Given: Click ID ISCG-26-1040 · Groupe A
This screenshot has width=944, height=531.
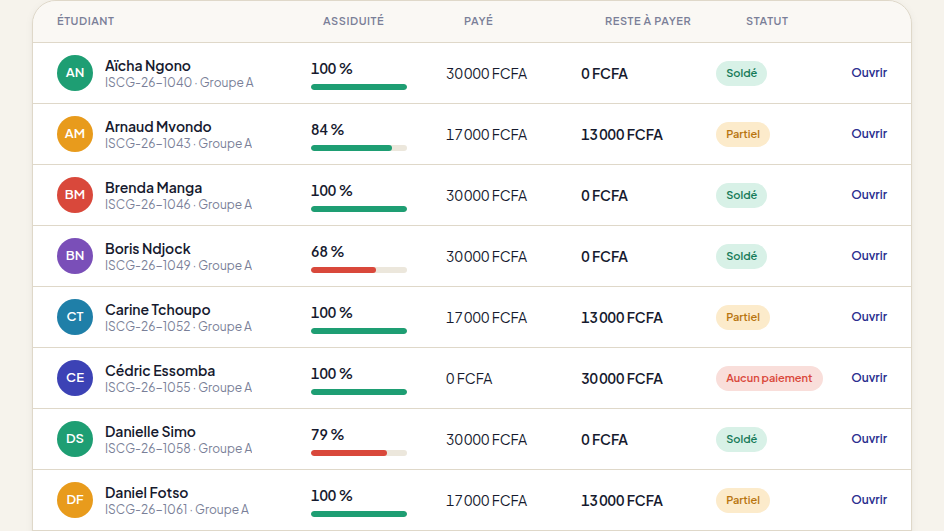Looking at the screenshot, I should click(179, 82).
